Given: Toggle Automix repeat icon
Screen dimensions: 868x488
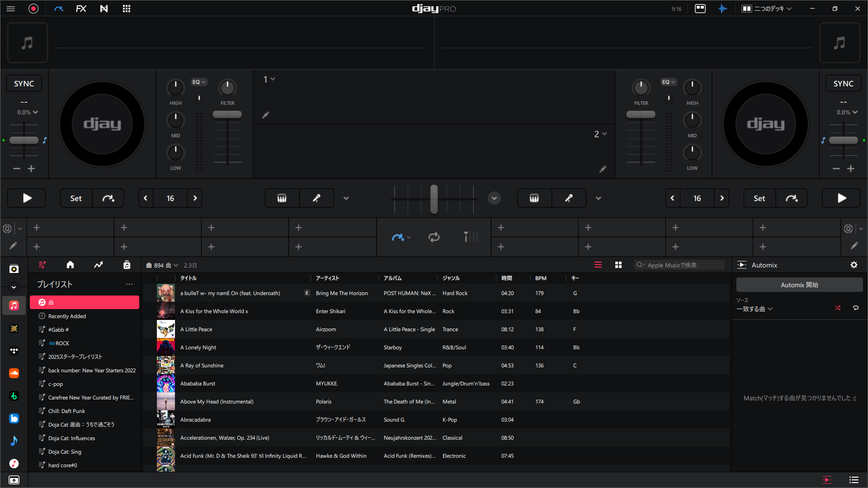Looking at the screenshot, I should (x=856, y=308).
